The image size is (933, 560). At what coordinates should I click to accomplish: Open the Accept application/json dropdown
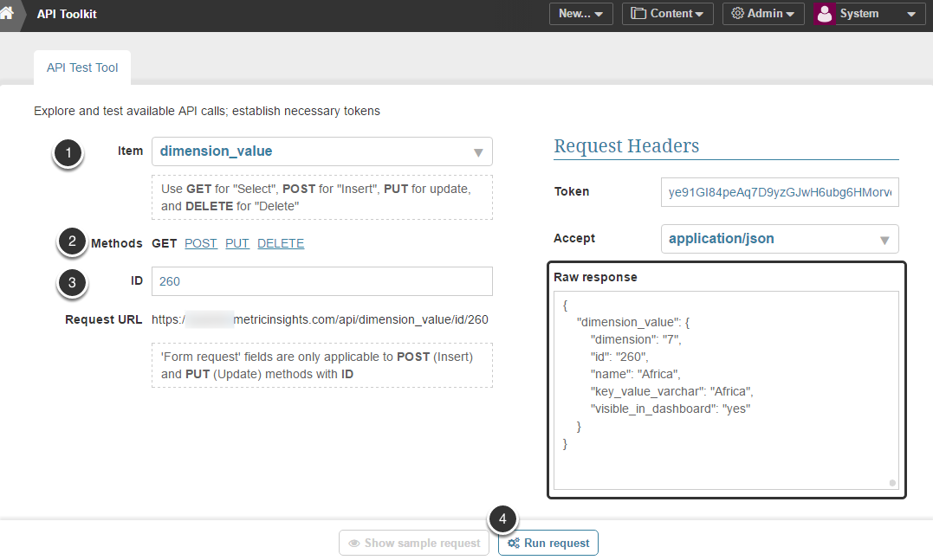coord(884,240)
